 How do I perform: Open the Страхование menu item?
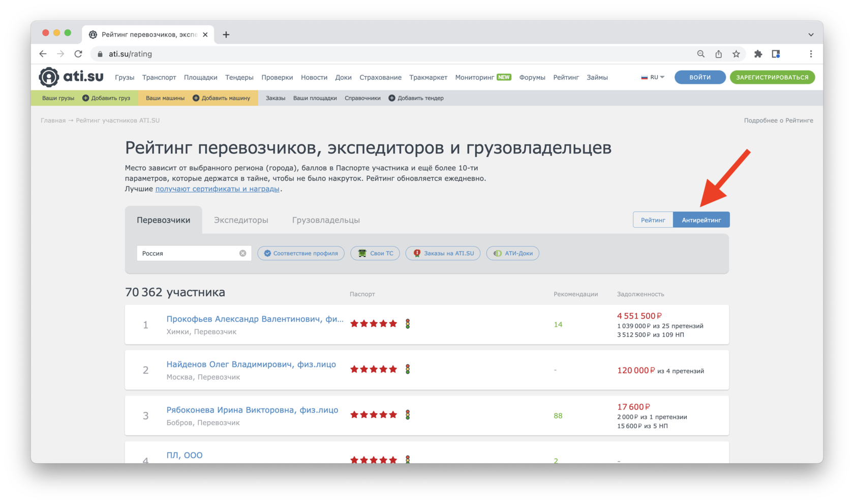(381, 77)
